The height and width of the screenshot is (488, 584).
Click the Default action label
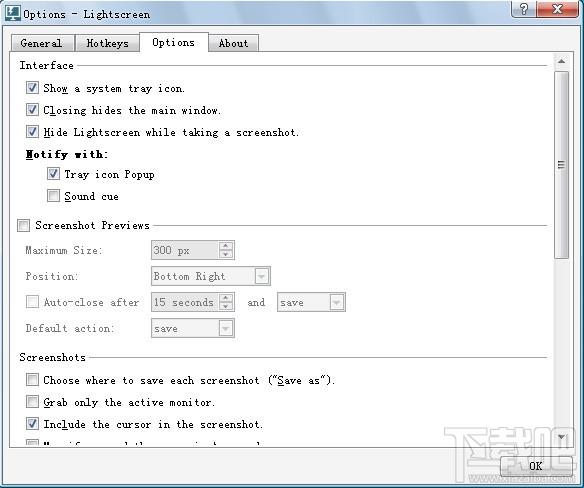click(x=70, y=328)
